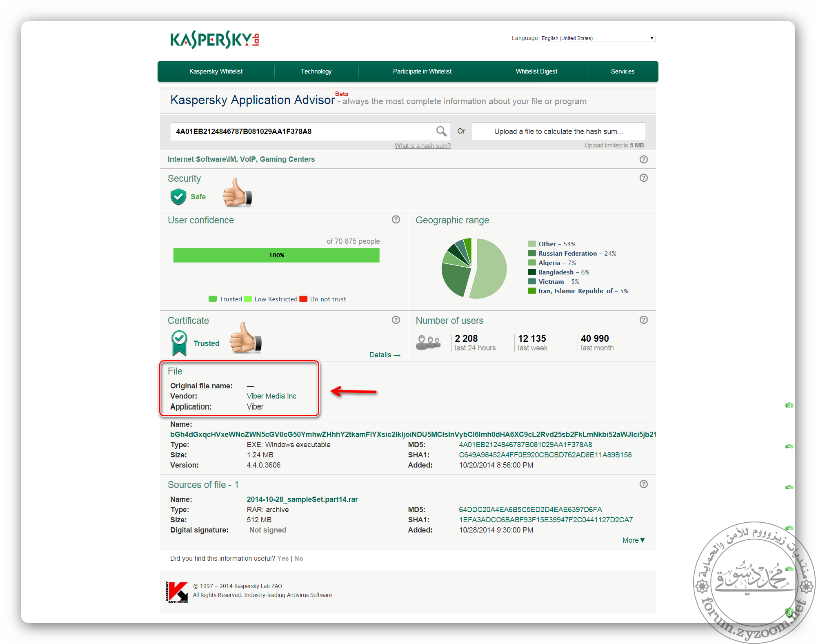Click Viber Media Inc vendor link
The width and height of the screenshot is (816, 644).
(271, 396)
